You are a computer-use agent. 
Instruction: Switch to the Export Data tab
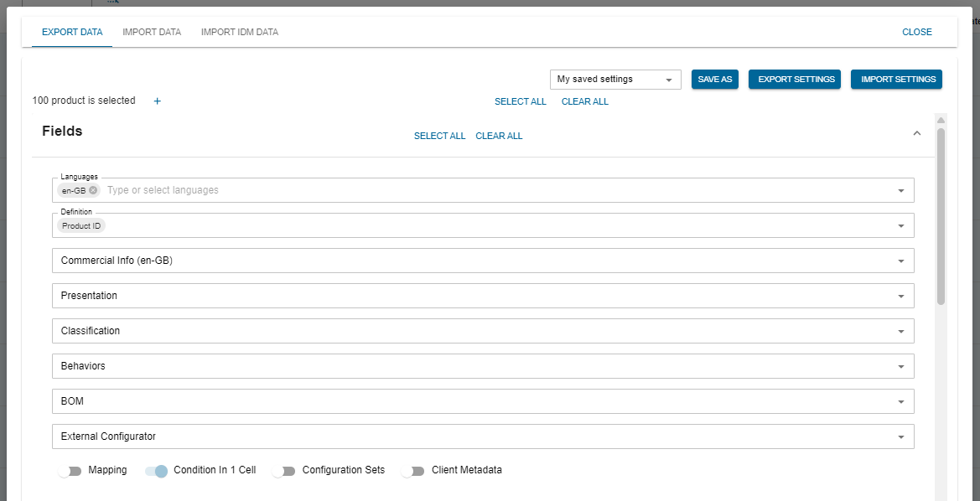(72, 32)
